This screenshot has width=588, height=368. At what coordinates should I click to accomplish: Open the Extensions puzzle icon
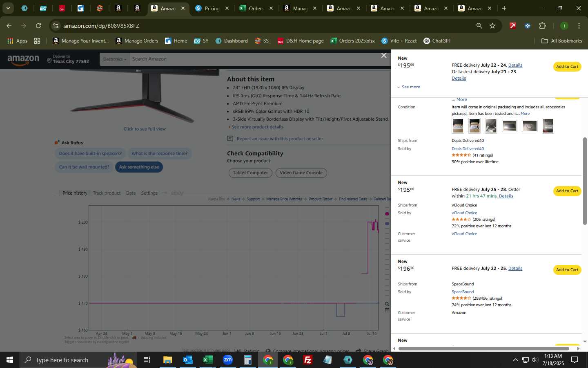tap(542, 26)
